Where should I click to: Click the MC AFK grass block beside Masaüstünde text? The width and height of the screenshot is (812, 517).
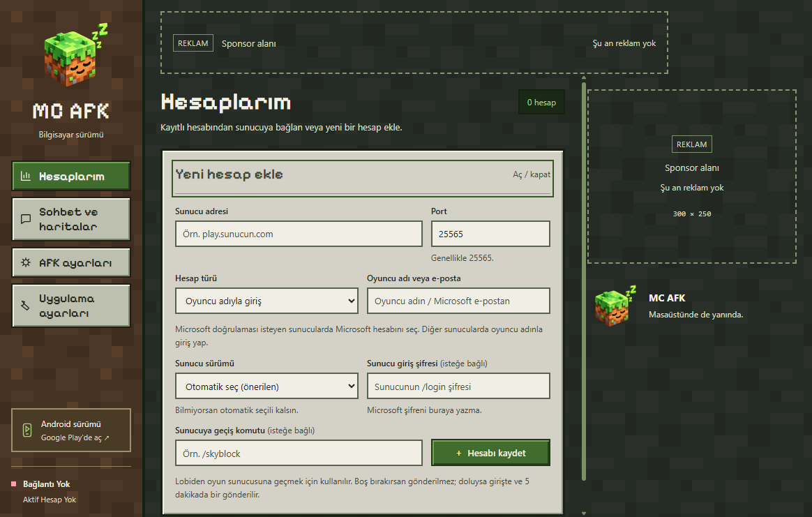click(615, 306)
